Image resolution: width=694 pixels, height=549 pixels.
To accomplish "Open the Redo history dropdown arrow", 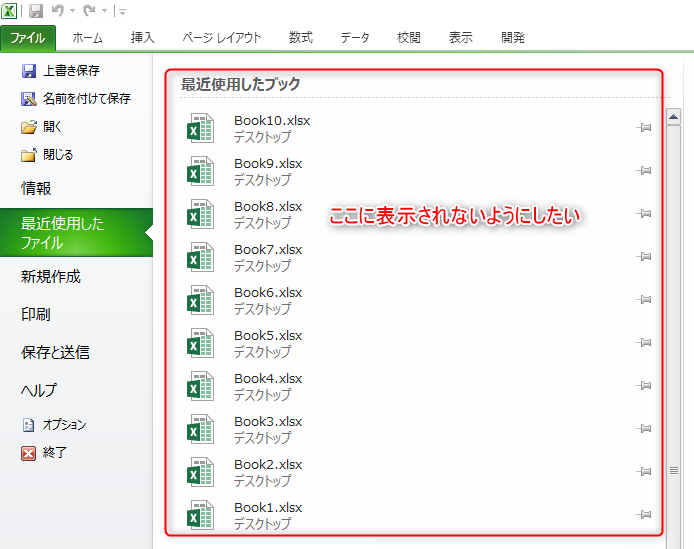I will pyautogui.click(x=104, y=11).
